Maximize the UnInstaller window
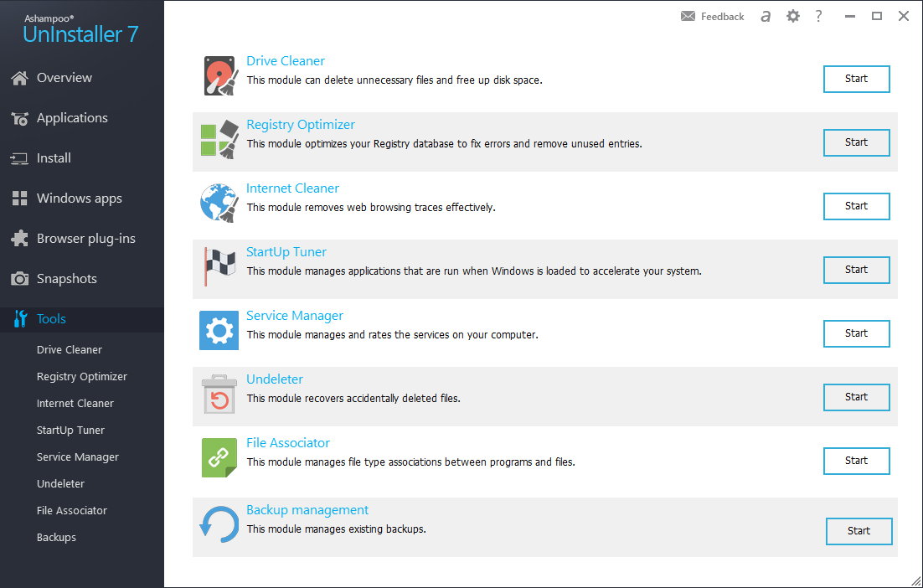The height and width of the screenshot is (588, 923). tap(877, 16)
